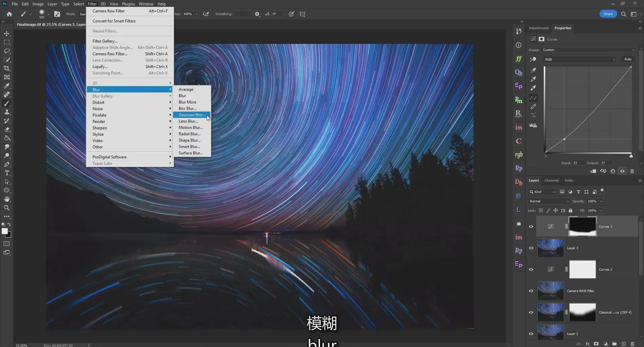This screenshot has height=347, width=644.
Task: Switch to the Channels tab
Action: tap(551, 181)
